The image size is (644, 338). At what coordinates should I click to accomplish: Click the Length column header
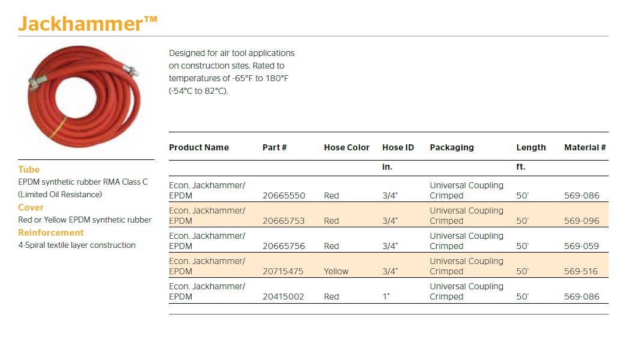[x=531, y=147]
